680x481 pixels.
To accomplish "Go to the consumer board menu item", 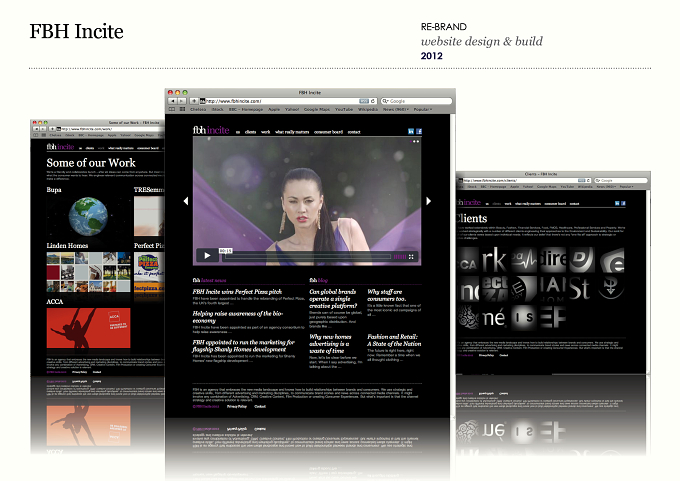I will coord(328,132).
